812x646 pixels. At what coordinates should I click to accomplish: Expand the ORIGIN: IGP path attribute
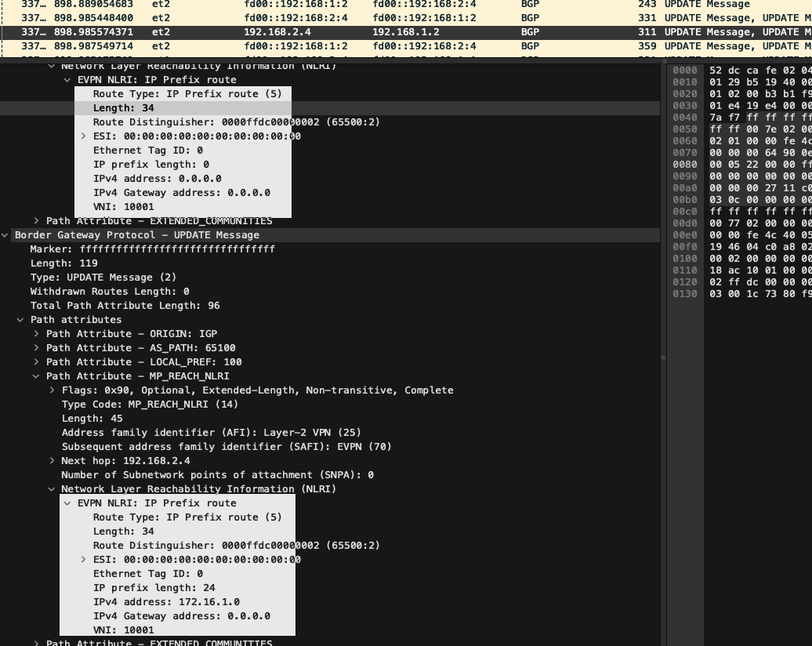(37, 334)
